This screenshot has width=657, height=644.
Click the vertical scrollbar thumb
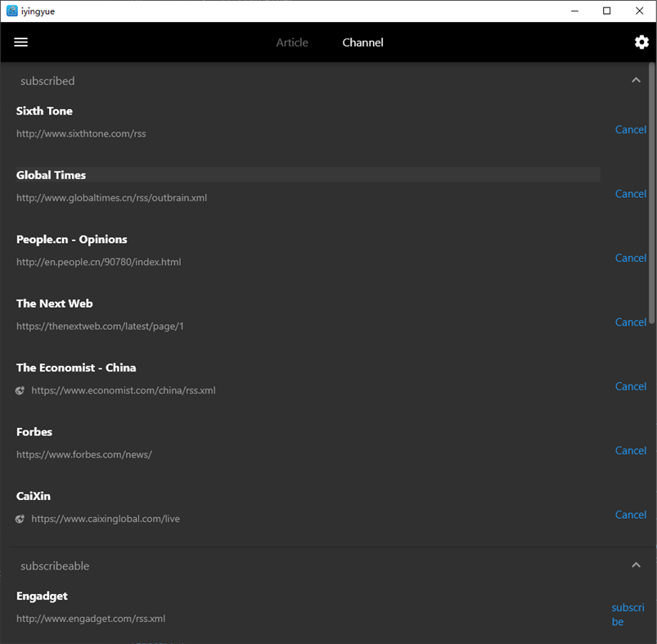coord(651,193)
